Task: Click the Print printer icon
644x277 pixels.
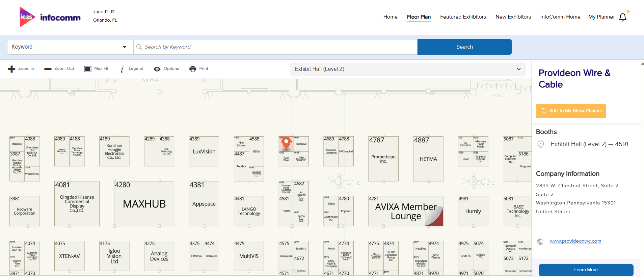Action: tap(193, 69)
